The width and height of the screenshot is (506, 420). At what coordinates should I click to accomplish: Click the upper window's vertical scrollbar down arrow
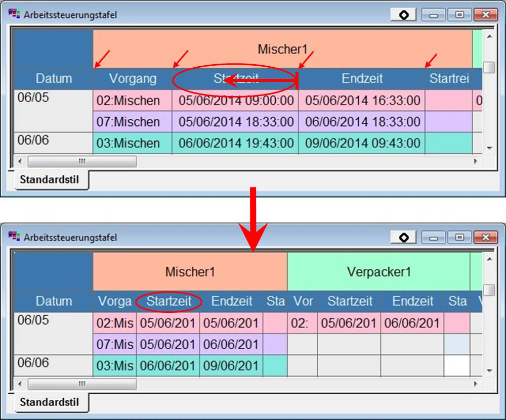(x=489, y=148)
